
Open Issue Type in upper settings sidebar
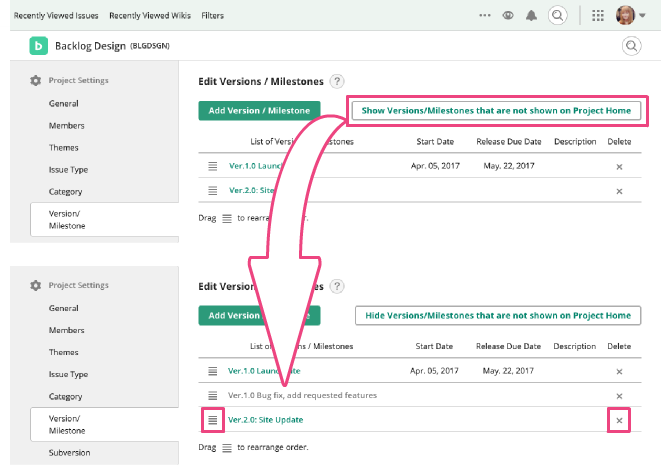pyautogui.click(x=68, y=169)
